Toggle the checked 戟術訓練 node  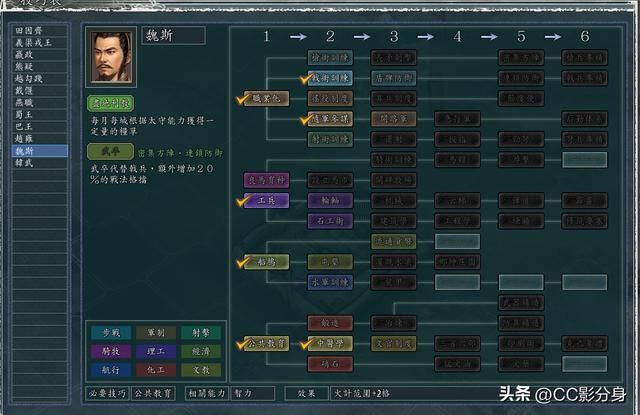tap(330, 78)
